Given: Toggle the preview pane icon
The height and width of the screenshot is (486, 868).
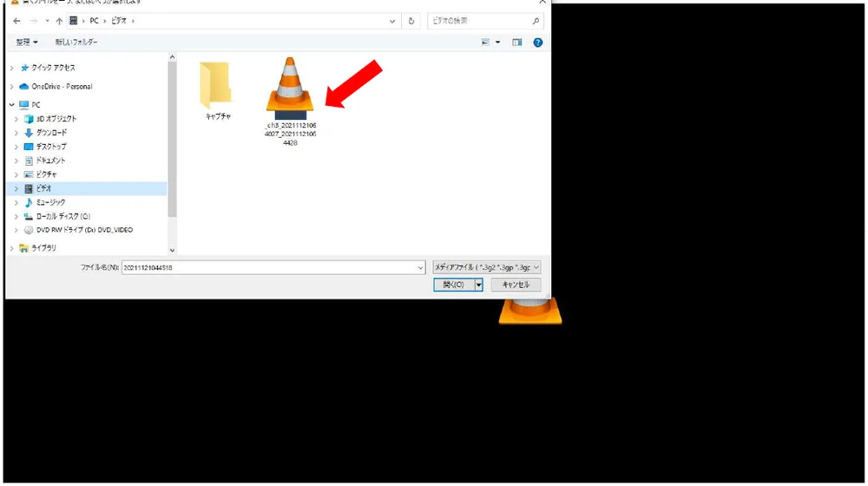Looking at the screenshot, I should [517, 42].
